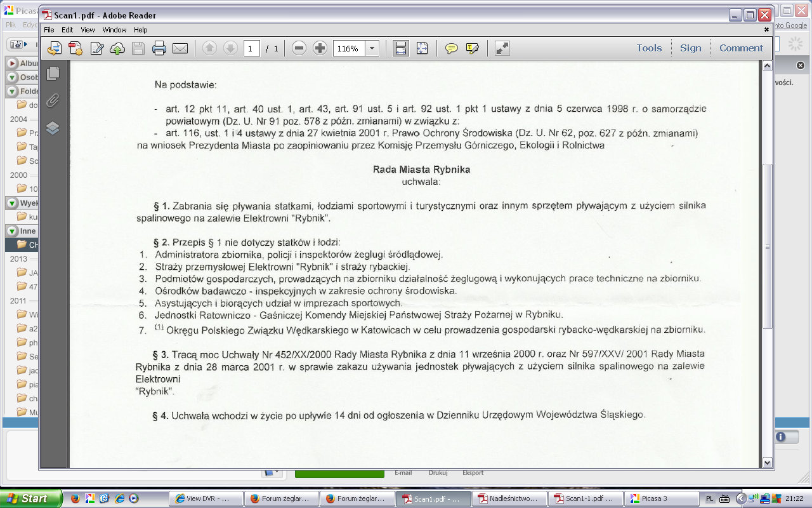
Task: Open the Page Thumbnails panel
Action: coord(53,73)
